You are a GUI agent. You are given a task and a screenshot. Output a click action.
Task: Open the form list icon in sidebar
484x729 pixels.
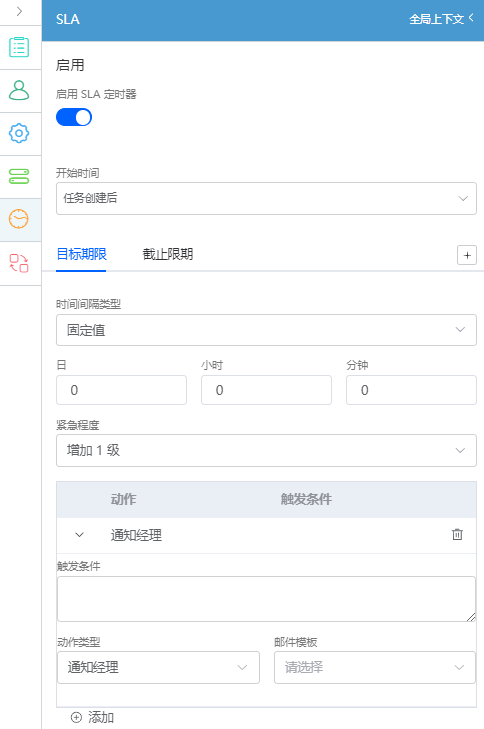point(19,47)
